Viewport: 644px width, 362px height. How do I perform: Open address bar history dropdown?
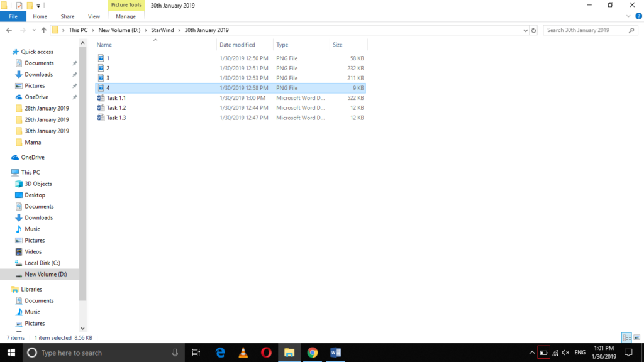[x=525, y=30]
